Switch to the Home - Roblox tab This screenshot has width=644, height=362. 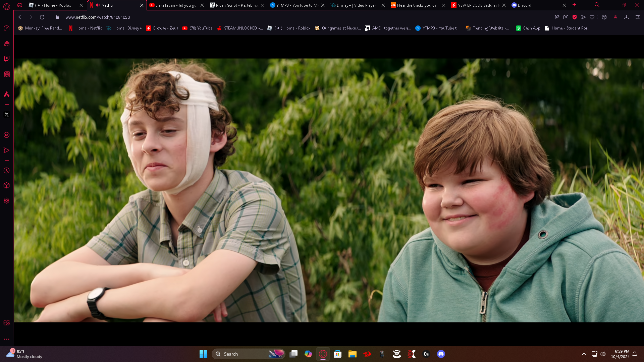coord(56,5)
